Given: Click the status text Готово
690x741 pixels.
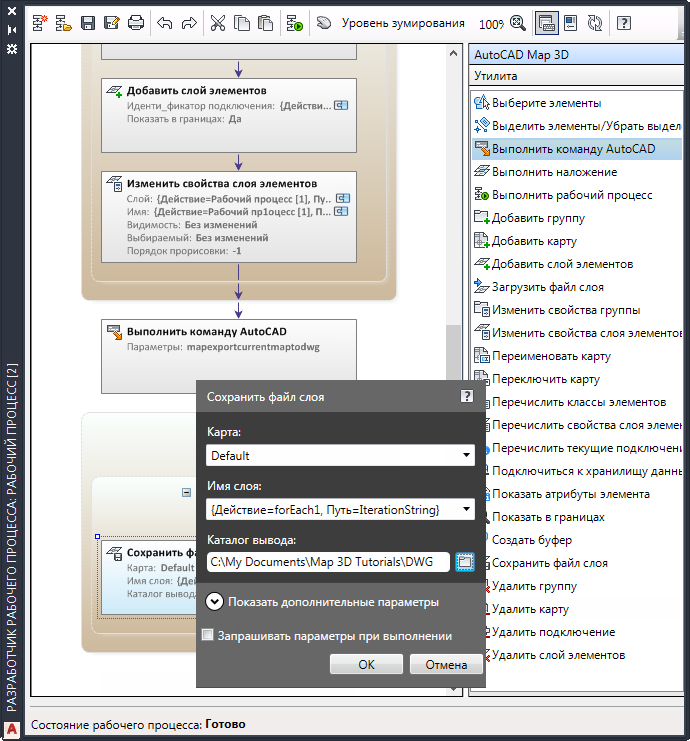Looking at the screenshot, I should pos(225,724).
